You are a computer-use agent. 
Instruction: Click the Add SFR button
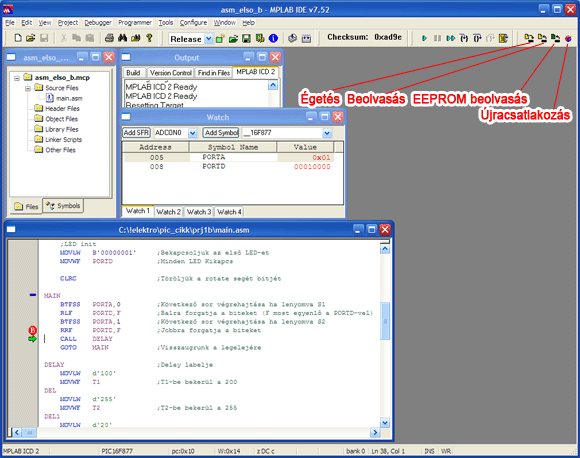136,132
